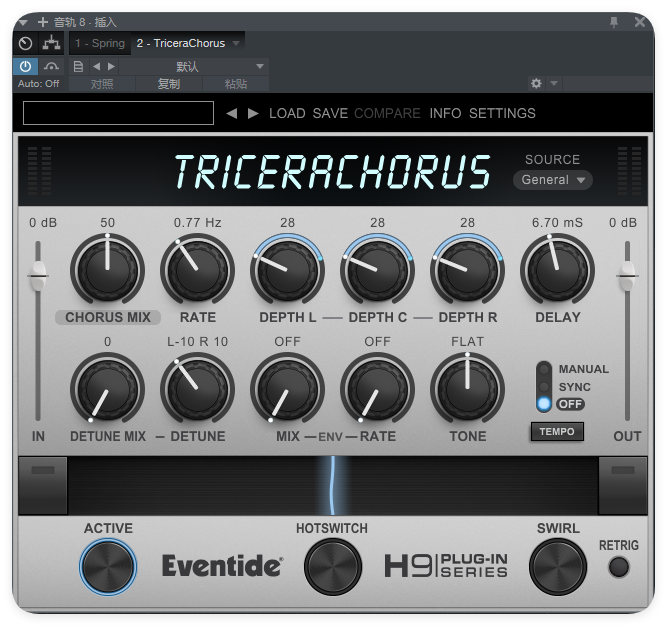Click the 粘贴 paste button
This screenshot has height=626, width=667.
click(x=236, y=84)
